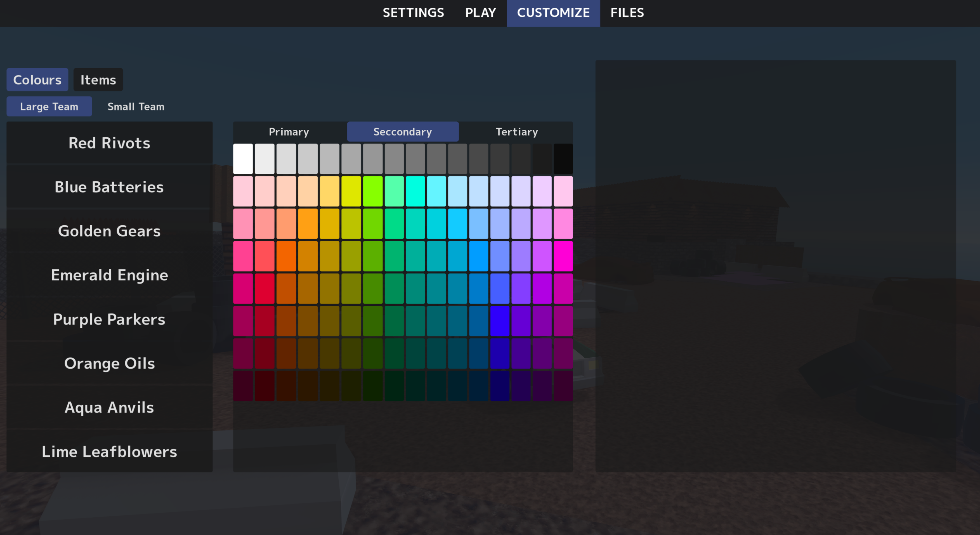
Task: Select the Large Team option
Action: coord(49,107)
